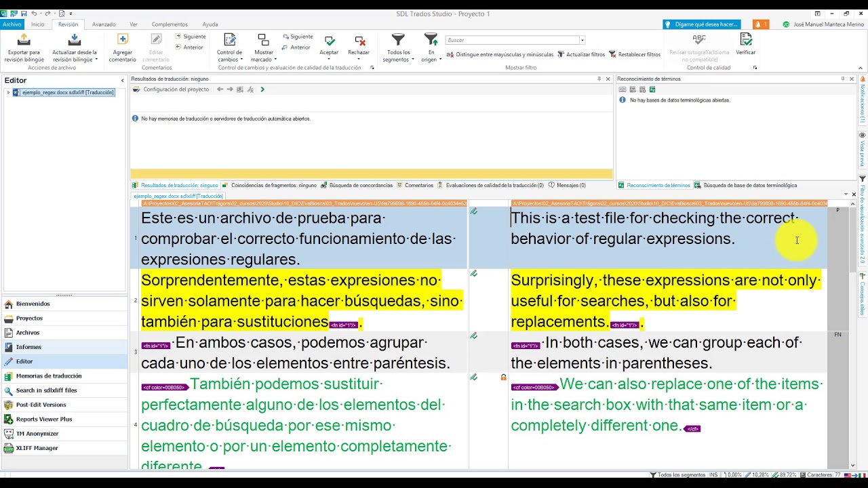Click Actualizar filtros

581,54
